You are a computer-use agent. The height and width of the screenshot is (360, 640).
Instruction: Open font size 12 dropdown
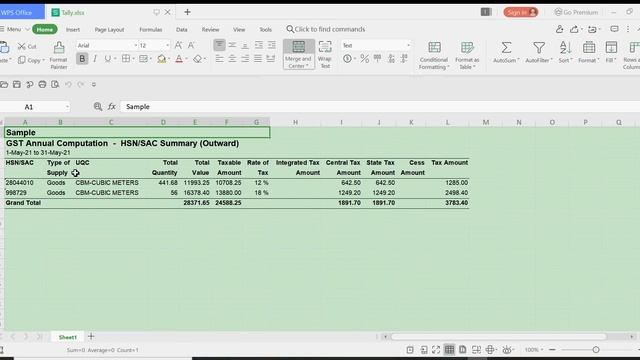(x=167, y=45)
